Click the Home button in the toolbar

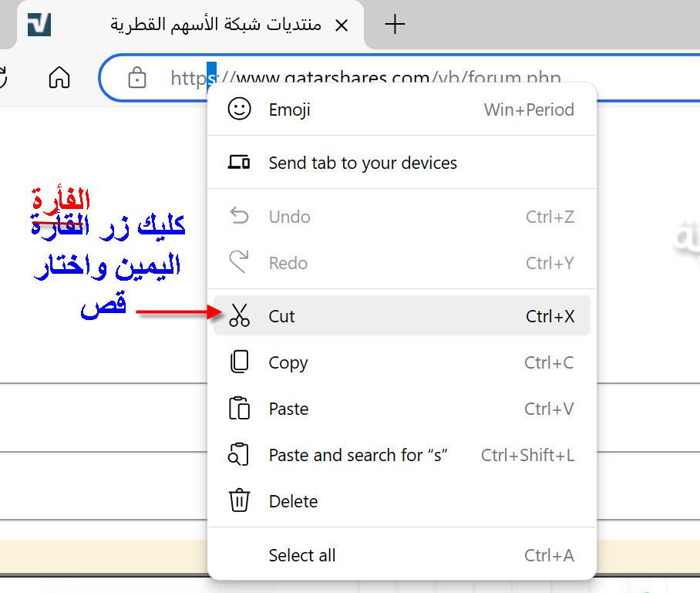click(x=59, y=77)
